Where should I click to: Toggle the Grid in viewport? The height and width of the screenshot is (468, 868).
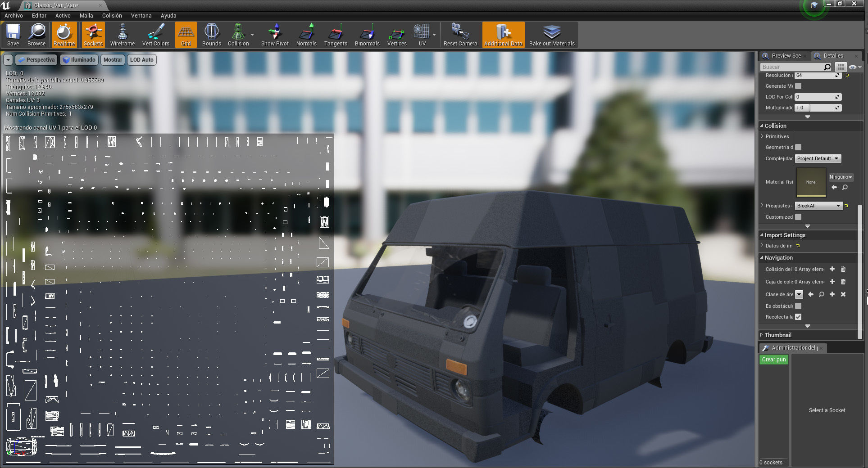(x=186, y=35)
